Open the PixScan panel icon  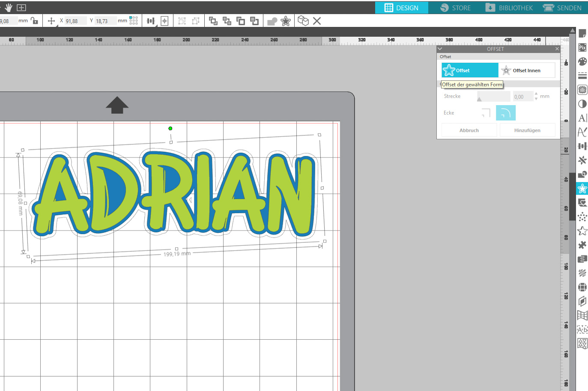click(x=582, y=47)
